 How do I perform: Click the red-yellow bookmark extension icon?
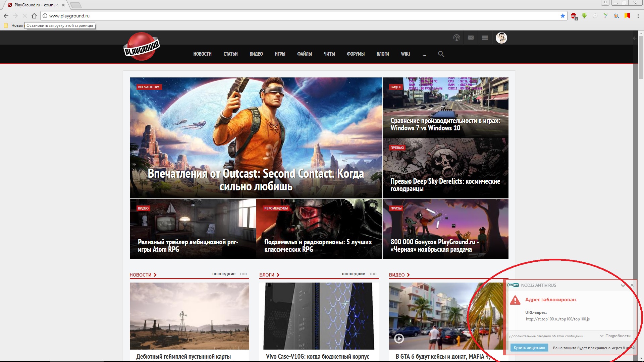[627, 16]
